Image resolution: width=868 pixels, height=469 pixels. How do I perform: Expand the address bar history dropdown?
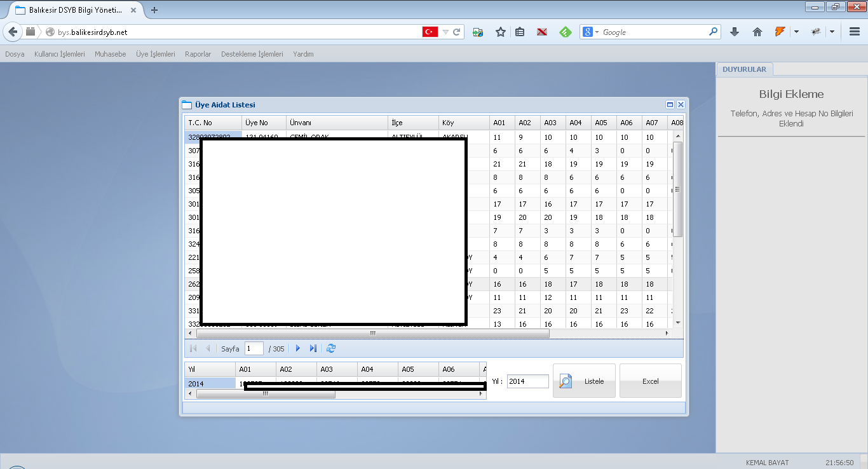445,32
